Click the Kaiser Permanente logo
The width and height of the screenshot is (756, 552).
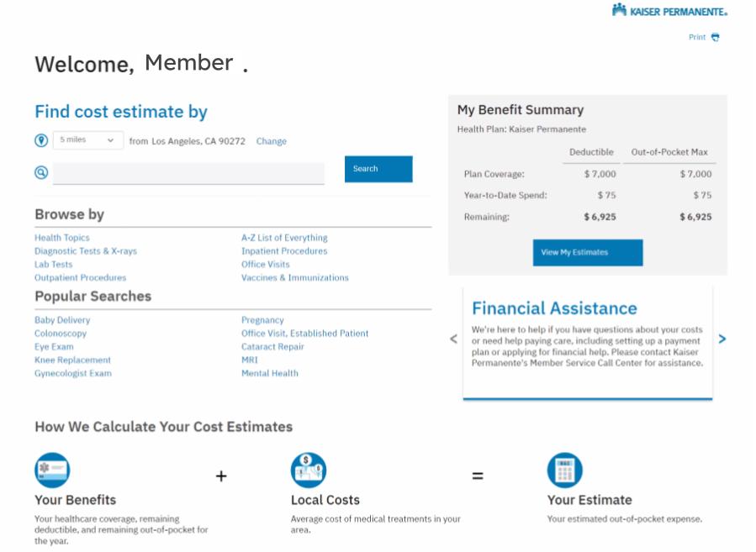pos(669,11)
